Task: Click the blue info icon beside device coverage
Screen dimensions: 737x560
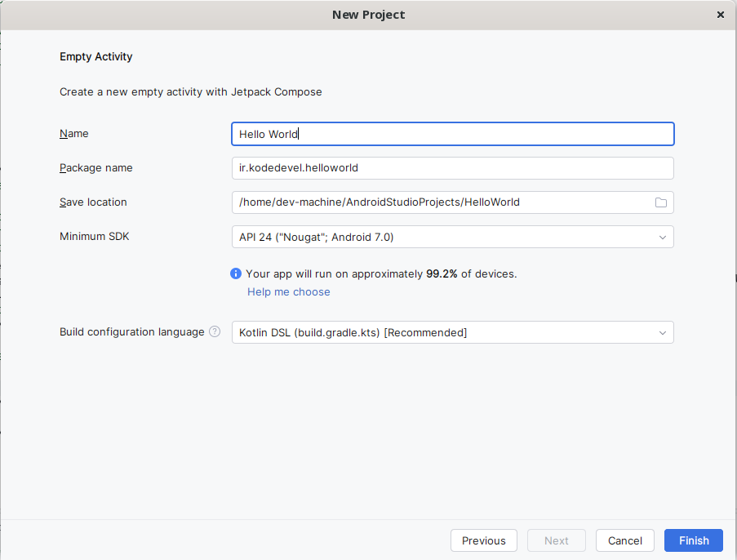Action: tap(236, 273)
